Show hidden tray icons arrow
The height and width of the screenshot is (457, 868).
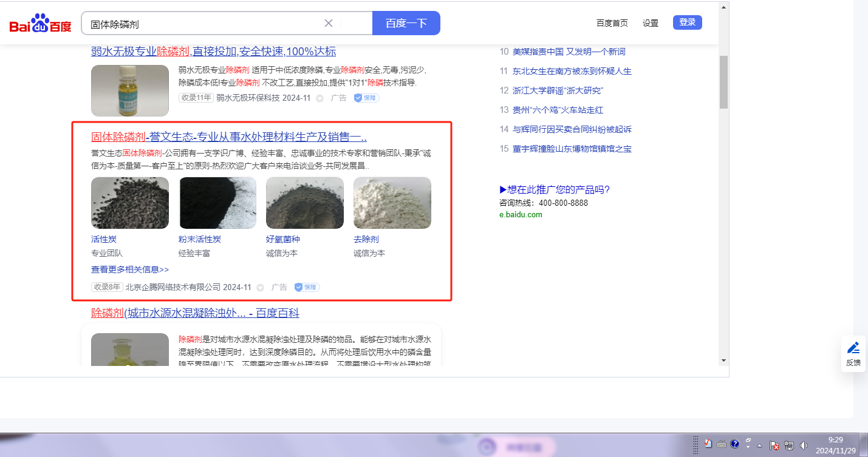click(x=759, y=445)
